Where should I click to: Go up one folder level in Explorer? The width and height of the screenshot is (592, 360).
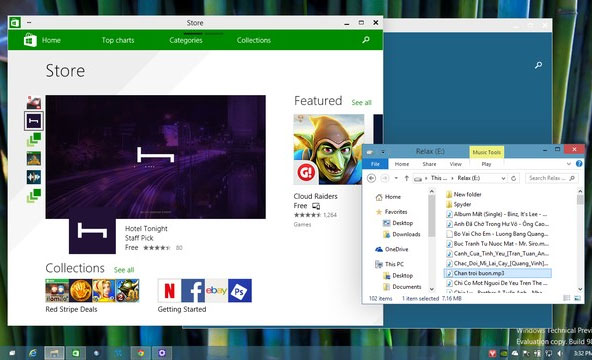point(407,178)
